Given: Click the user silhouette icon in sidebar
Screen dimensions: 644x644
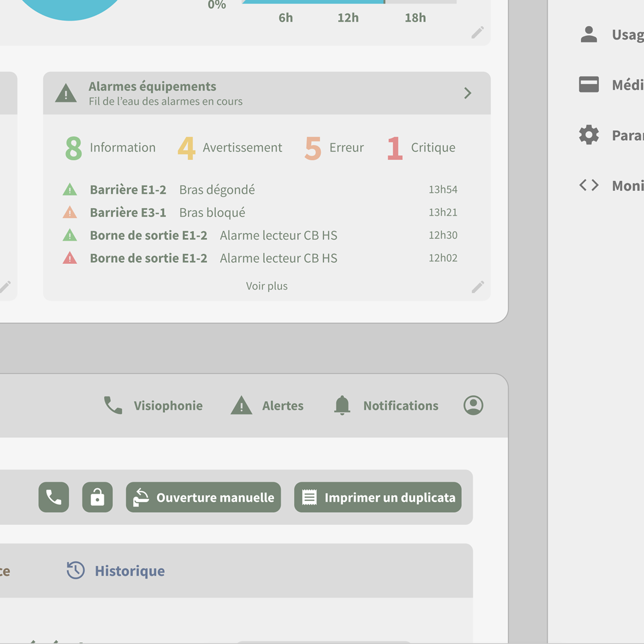Looking at the screenshot, I should 588,34.
